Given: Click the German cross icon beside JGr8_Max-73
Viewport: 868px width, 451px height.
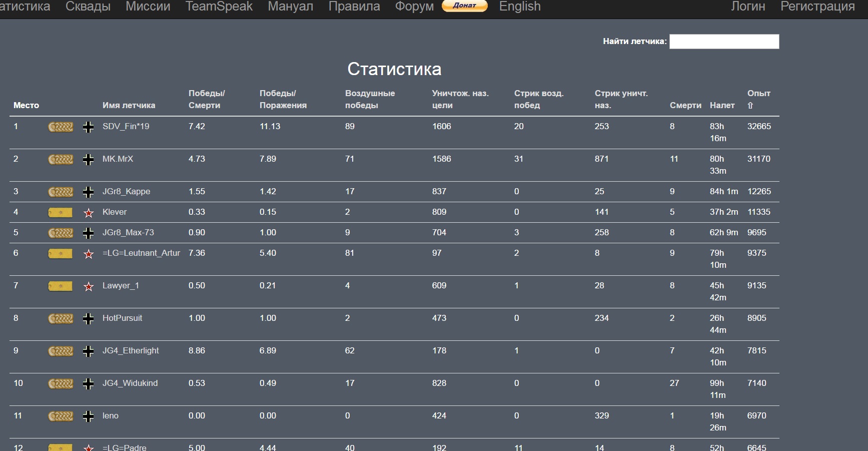Looking at the screenshot, I should [88, 233].
